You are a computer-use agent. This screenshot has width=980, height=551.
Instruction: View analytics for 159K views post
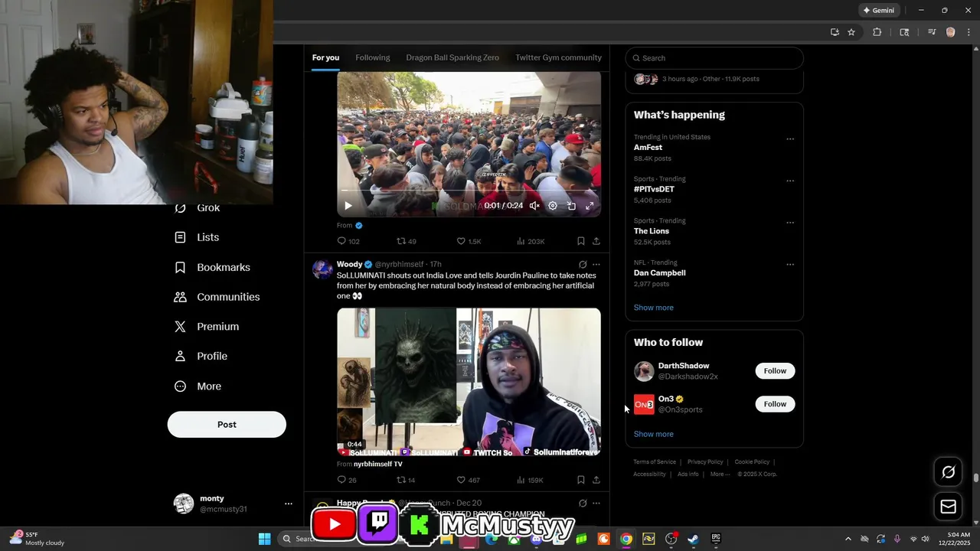530,480
